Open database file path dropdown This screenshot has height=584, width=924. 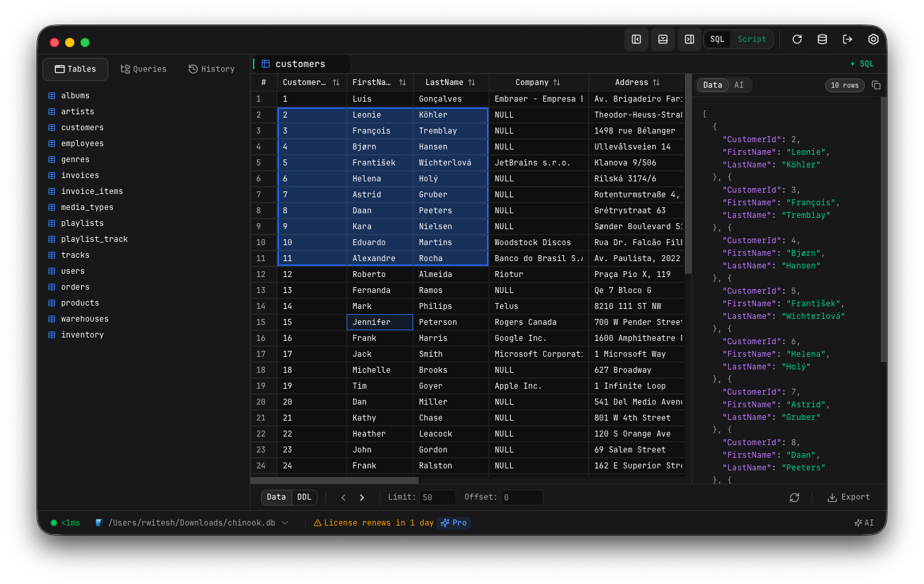click(x=285, y=523)
